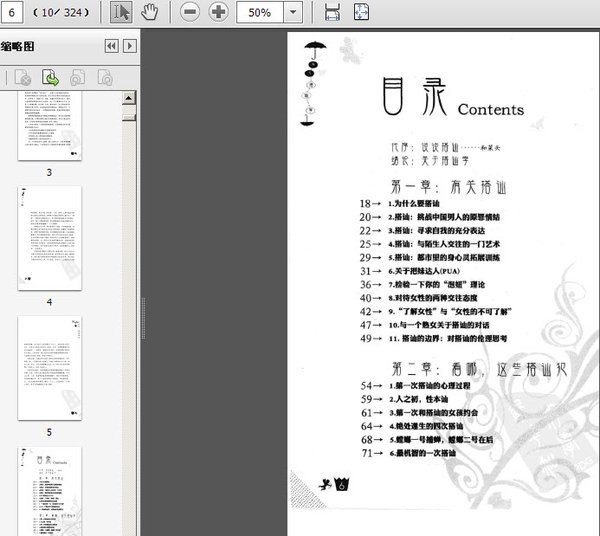Click the '缩略图' panel title
The width and height of the screenshot is (600, 536).
point(18,47)
